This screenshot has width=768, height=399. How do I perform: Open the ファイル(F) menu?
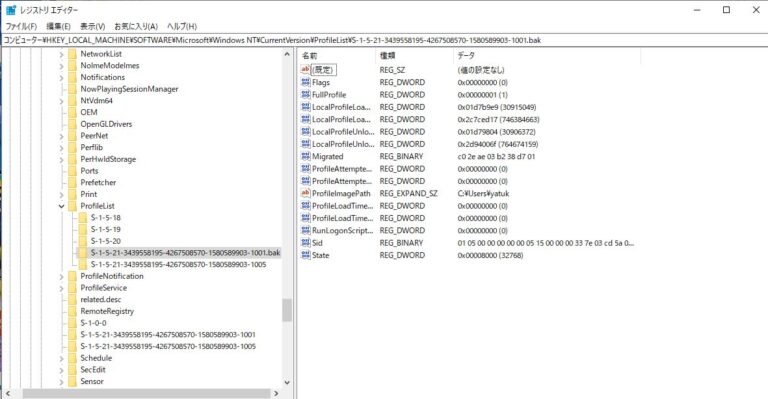pos(21,26)
